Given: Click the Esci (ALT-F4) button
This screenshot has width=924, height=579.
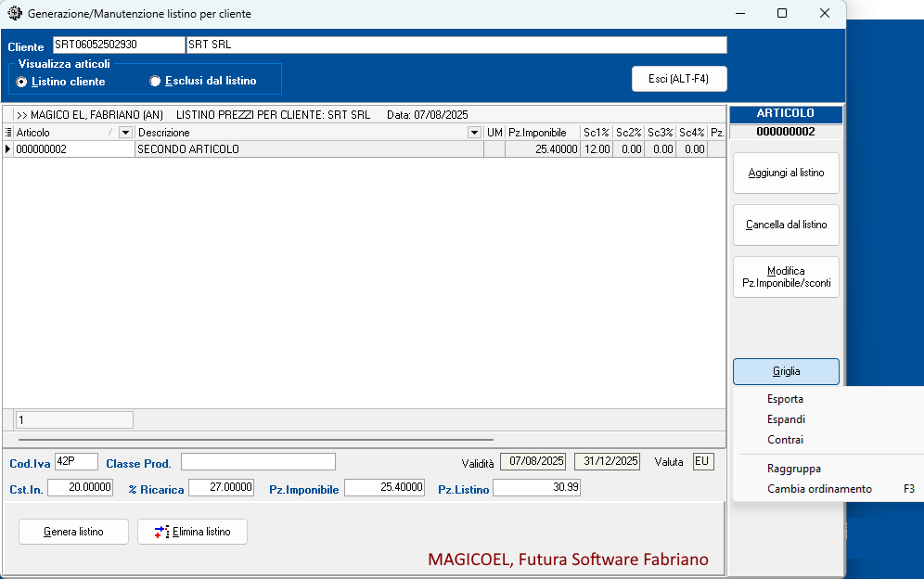Looking at the screenshot, I should tap(679, 79).
